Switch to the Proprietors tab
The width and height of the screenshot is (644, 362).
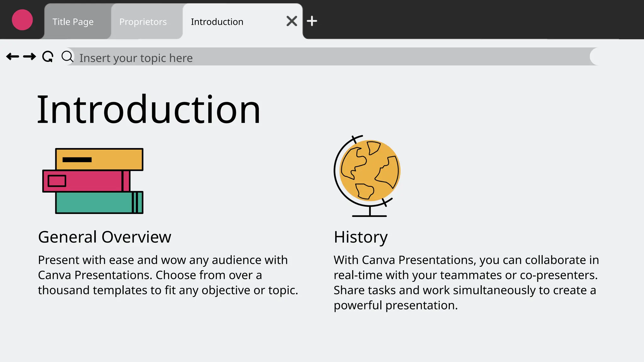[143, 22]
